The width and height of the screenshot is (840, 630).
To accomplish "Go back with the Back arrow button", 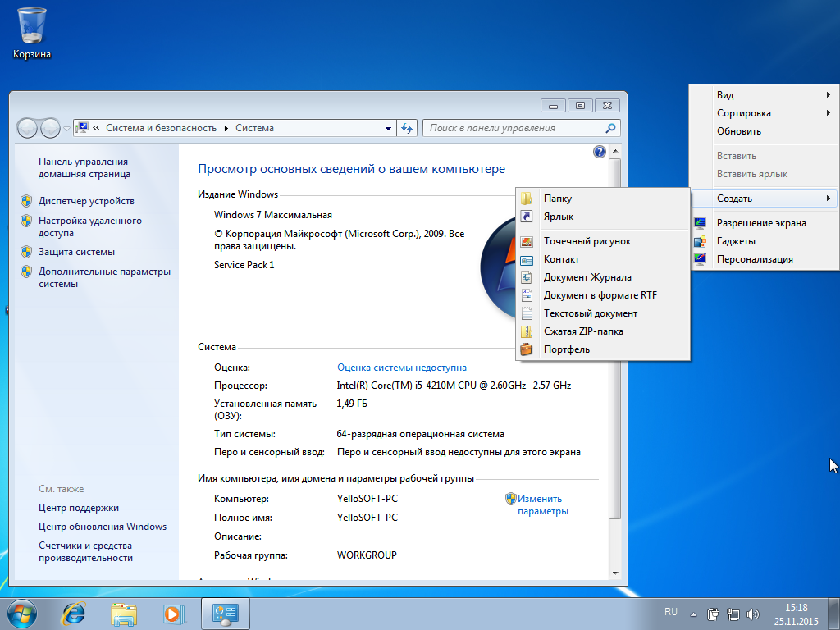I will [x=27, y=128].
